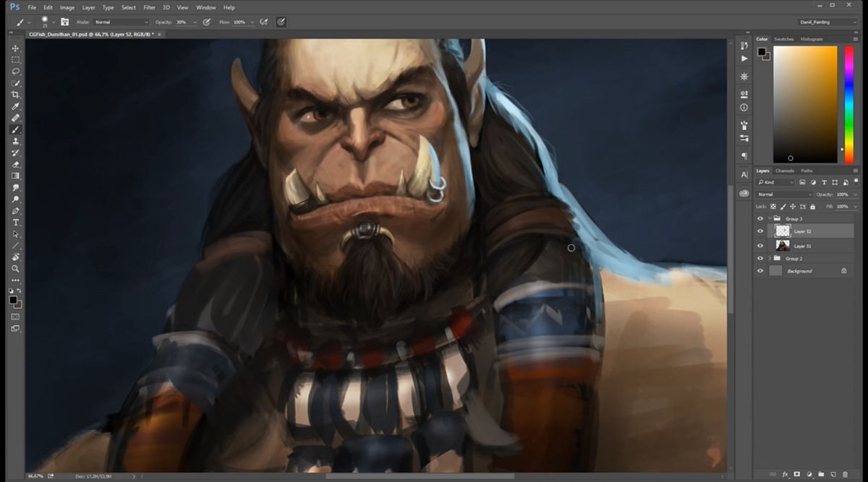Switch to the Paths tab
The width and height of the screenshot is (868, 482).
[x=807, y=171]
